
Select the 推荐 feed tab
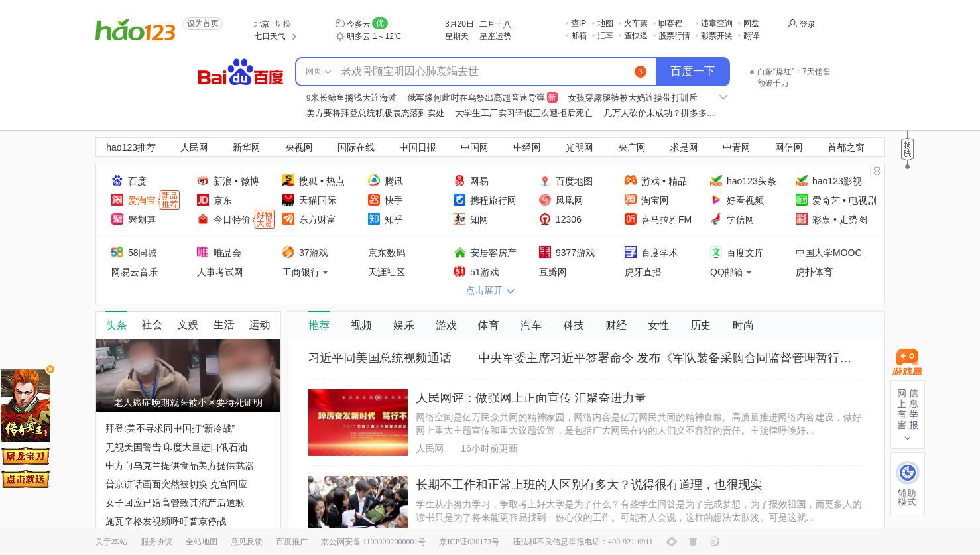[319, 325]
